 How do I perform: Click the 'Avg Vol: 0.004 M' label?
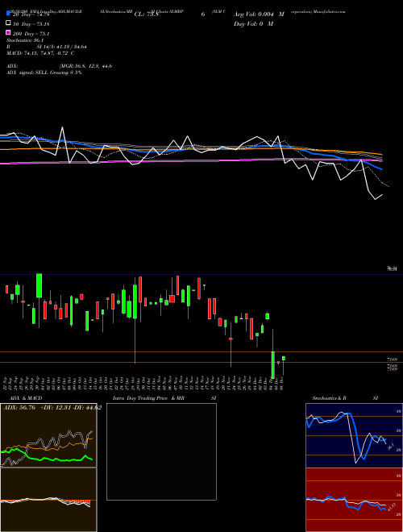click(259, 15)
